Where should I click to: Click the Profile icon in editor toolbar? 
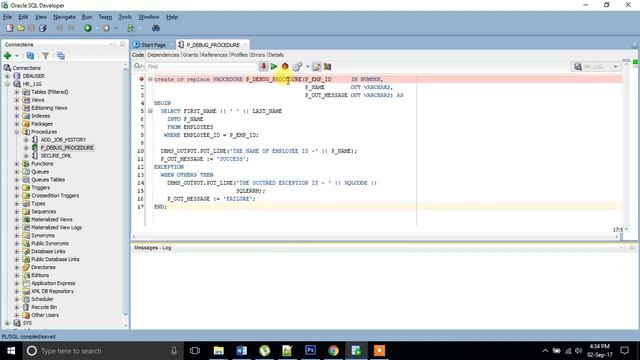point(327,66)
